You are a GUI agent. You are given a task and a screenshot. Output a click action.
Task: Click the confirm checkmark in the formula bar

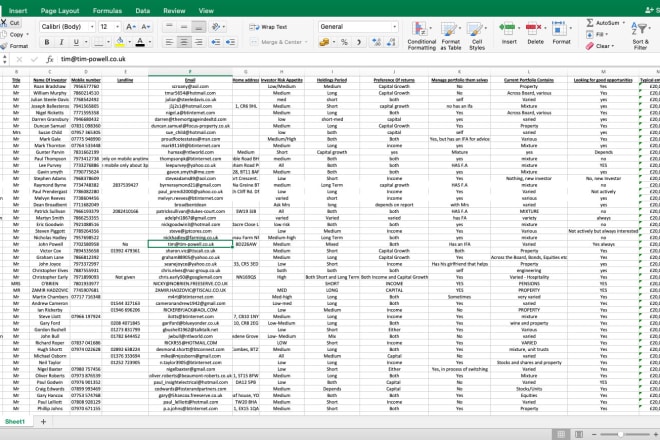click(34, 59)
